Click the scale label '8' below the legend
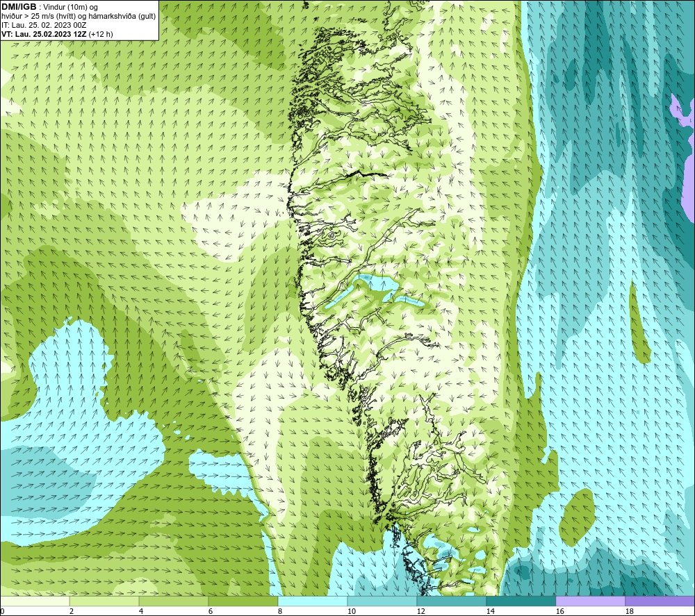This screenshot has height=616, width=695. click(x=280, y=611)
